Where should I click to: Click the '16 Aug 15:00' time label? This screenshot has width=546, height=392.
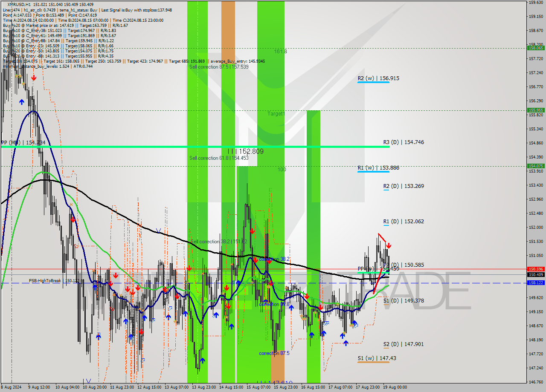coord(313,388)
